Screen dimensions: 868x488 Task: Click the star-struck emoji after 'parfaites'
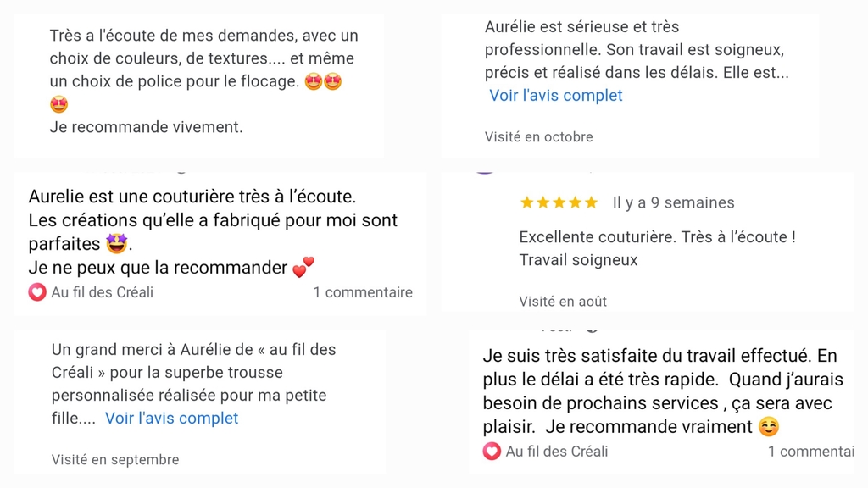[x=116, y=244]
